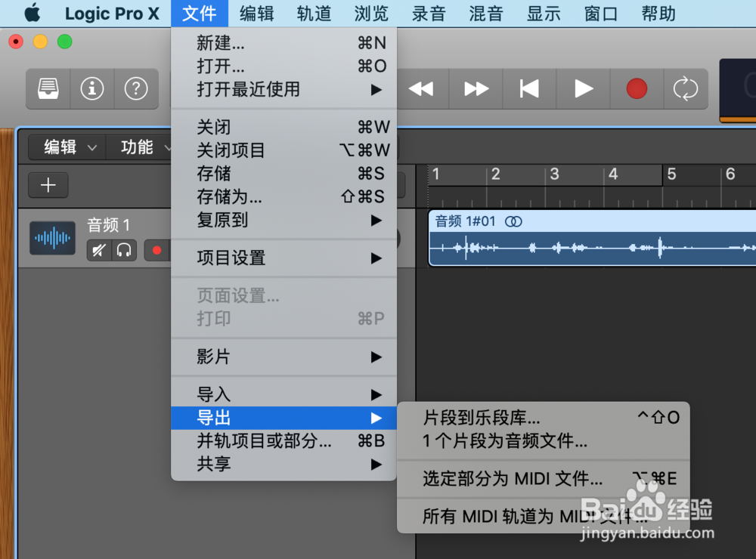
Task: Expand 导入 submenu
Action: [x=284, y=394]
